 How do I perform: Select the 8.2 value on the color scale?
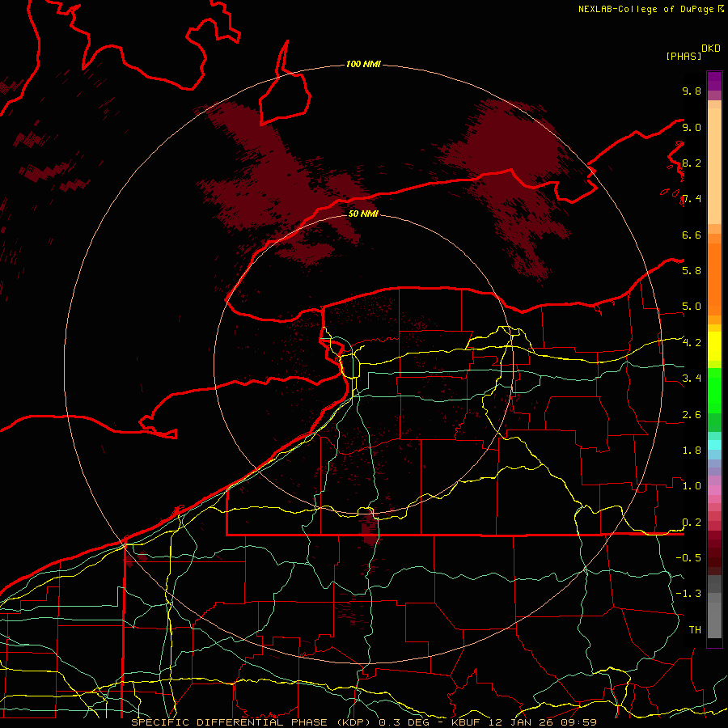point(692,163)
